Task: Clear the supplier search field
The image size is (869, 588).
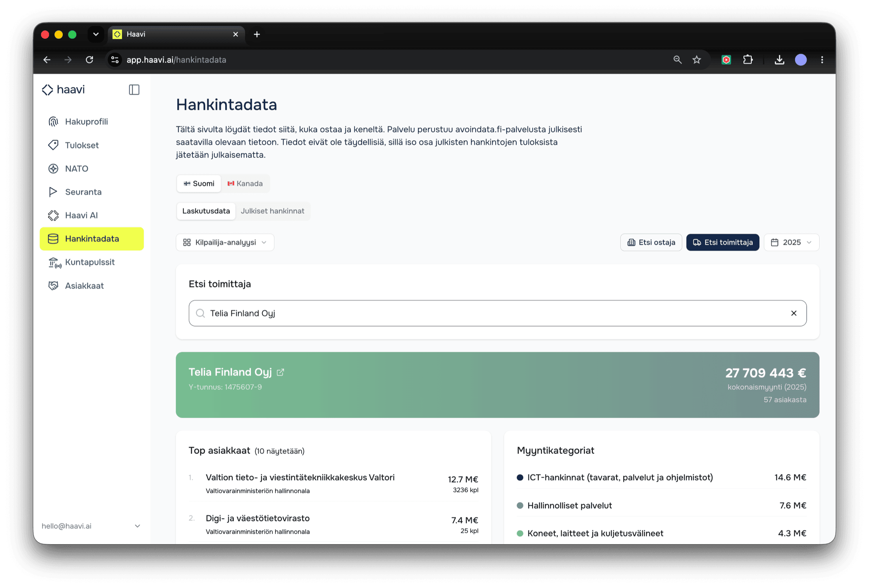Action: pyautogui.click(x=794, y=313)
